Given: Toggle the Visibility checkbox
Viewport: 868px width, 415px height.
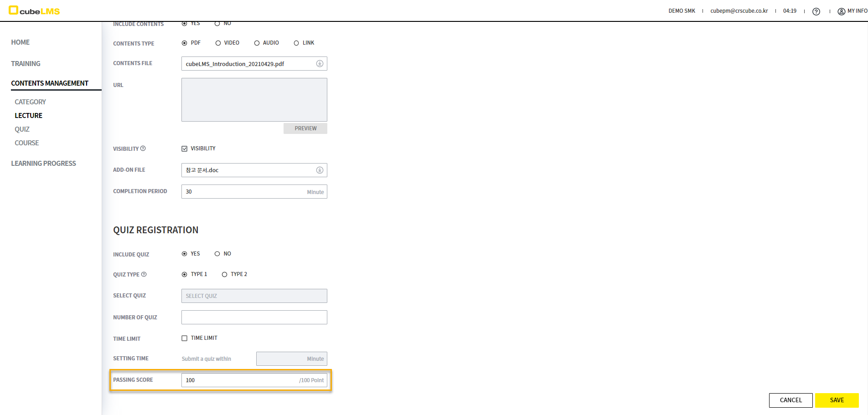Looking at the screenshot, I should (185, 149).
